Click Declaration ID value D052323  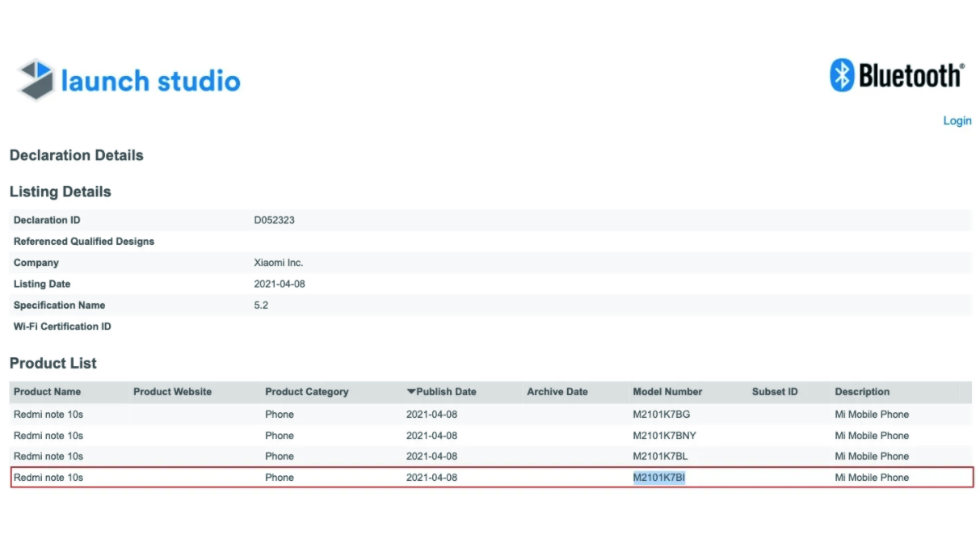(x=274, y=220)
